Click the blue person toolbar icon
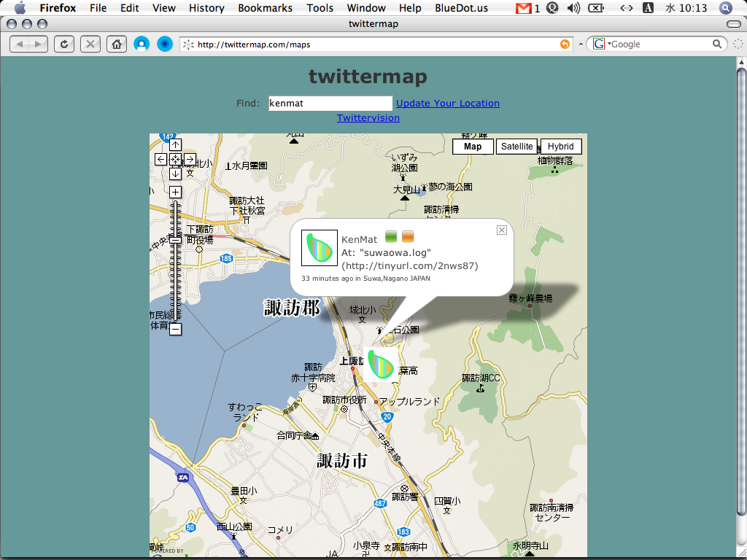This screenshot has width=747, height=560. 142,44
